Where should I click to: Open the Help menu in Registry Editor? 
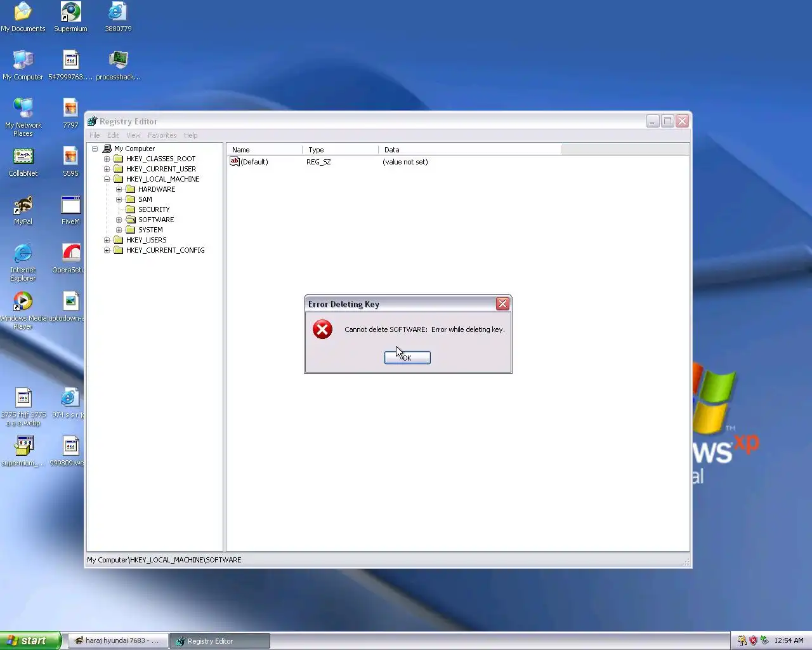tap(190, 135)
